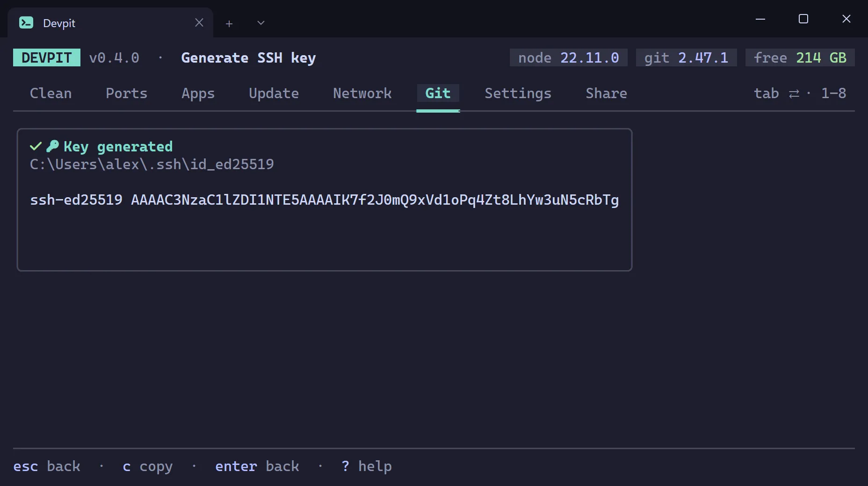Click the tab switch arrows hint icon

coord(794,93)
